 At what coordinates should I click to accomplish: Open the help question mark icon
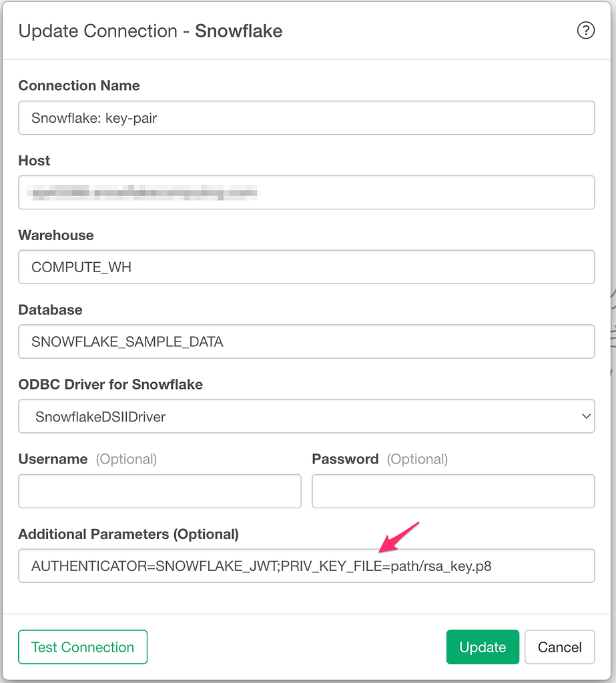[x=585, y=31]
